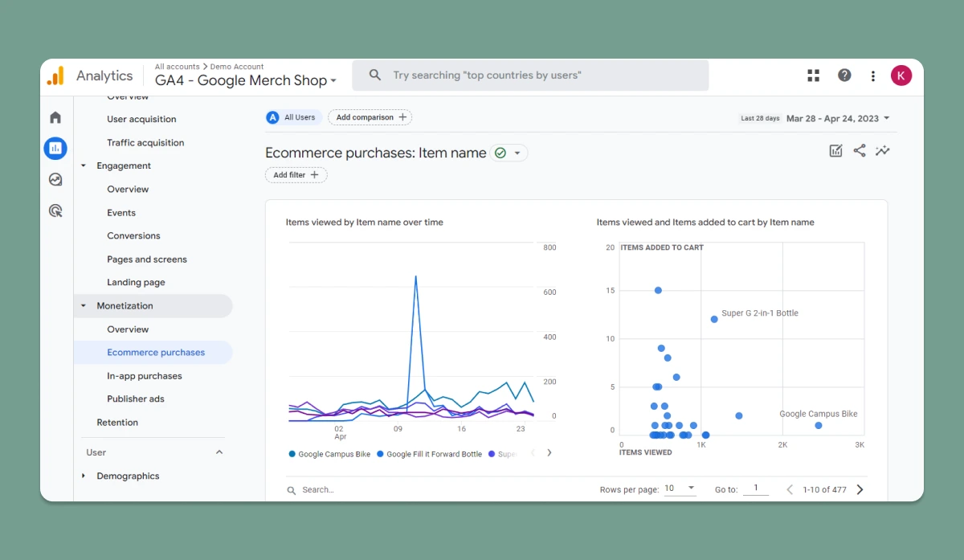Image resolution: width=964 pixels, height=560 pixels.
Task: Open Publisher ads report
Action: pos(136,399)
